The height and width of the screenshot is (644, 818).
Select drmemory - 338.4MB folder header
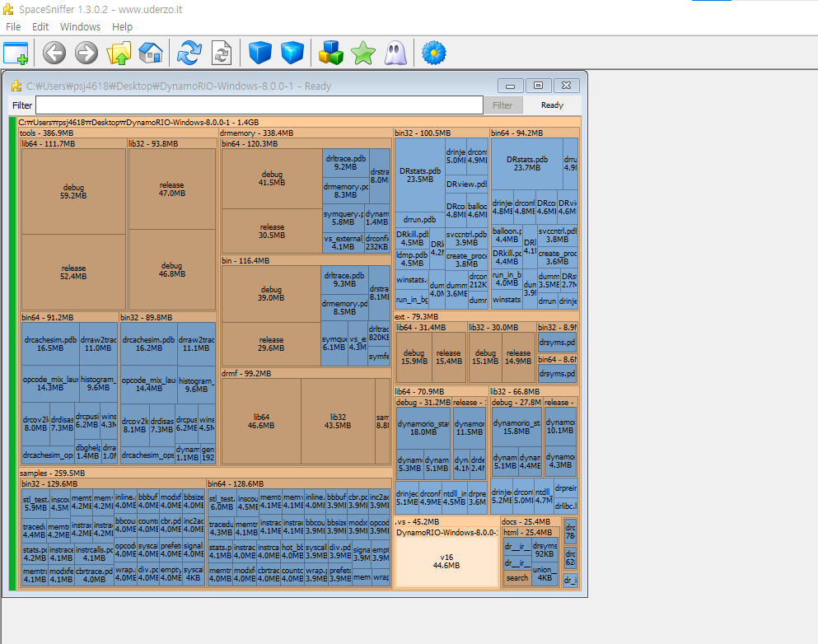pyautogui.click(x=305, y=133)
